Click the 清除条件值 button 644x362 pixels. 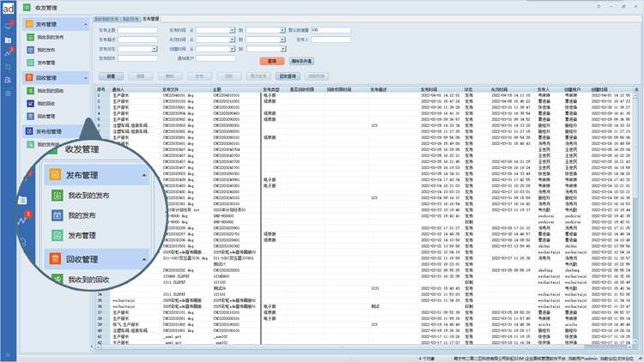pyautogui.click(x=302, y=62)
